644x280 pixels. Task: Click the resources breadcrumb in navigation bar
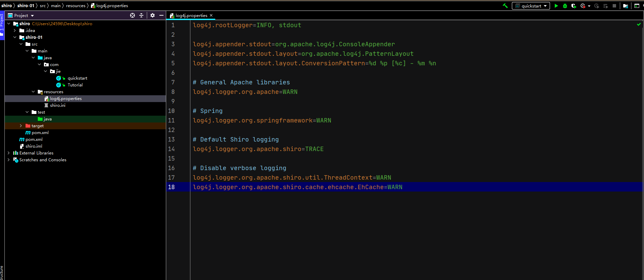tap(76, 6)
